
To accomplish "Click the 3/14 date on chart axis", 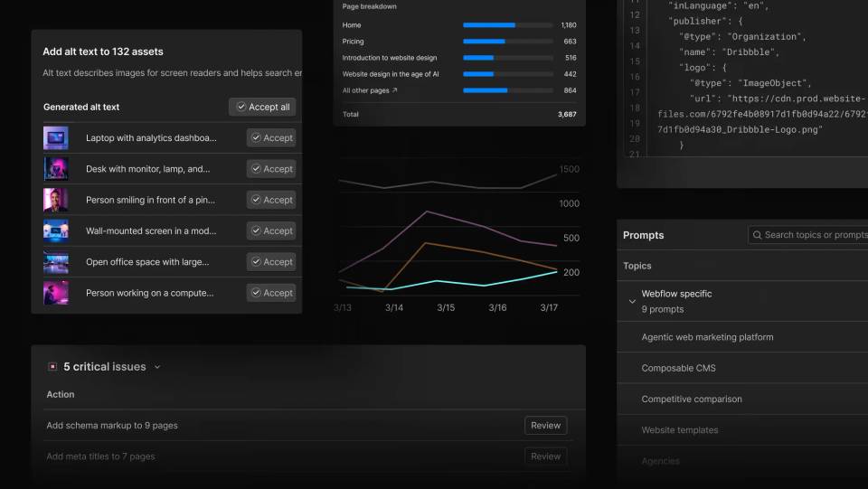I will [394, 307].
